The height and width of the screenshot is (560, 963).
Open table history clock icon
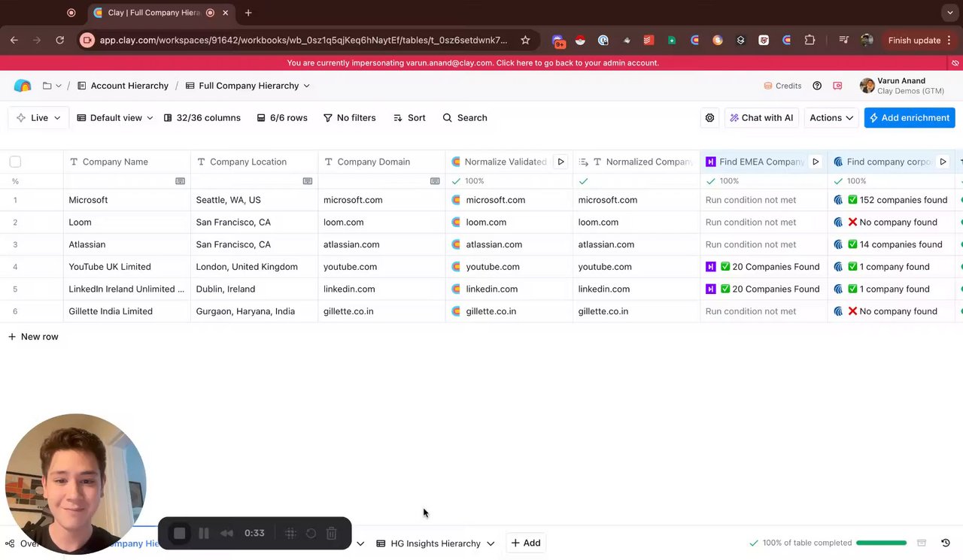pyautogui.click(x=946, y=543)
